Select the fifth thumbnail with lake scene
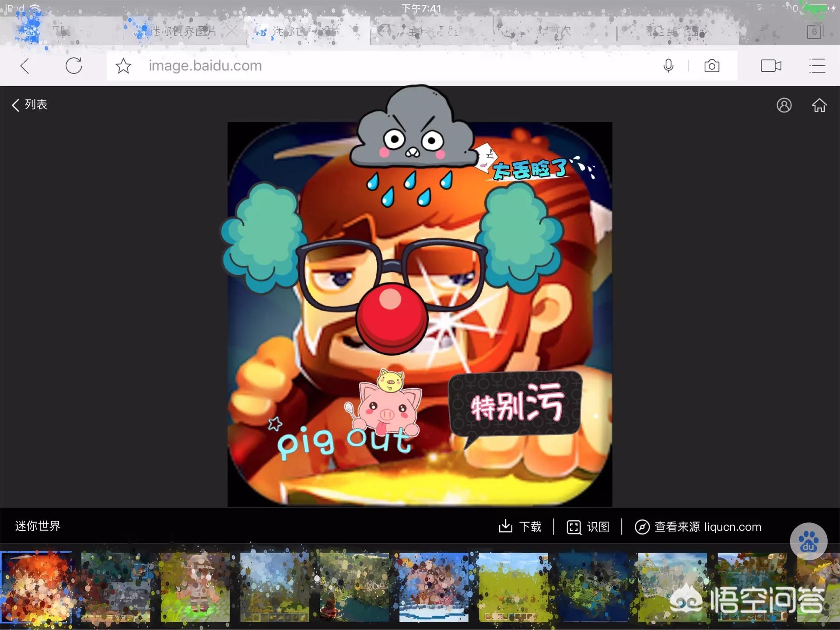Image resolution: width=840 pixels, height=630 pixels. click(x=354, y=587)
